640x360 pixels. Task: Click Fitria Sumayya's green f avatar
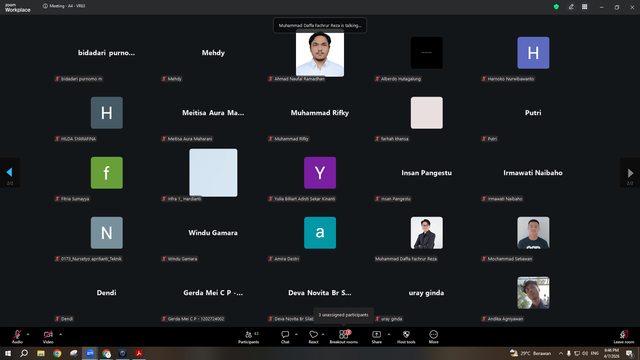107,173
